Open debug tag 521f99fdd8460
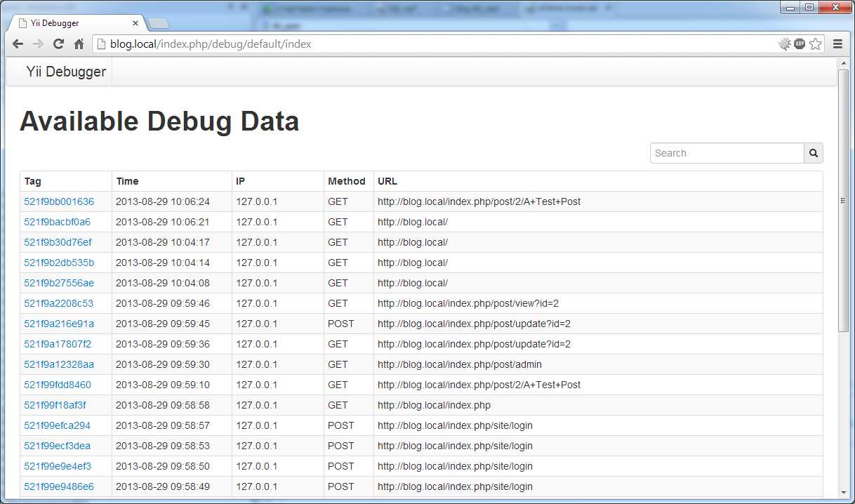The width and height of the screenshot is (855, 504). [58, 385]
